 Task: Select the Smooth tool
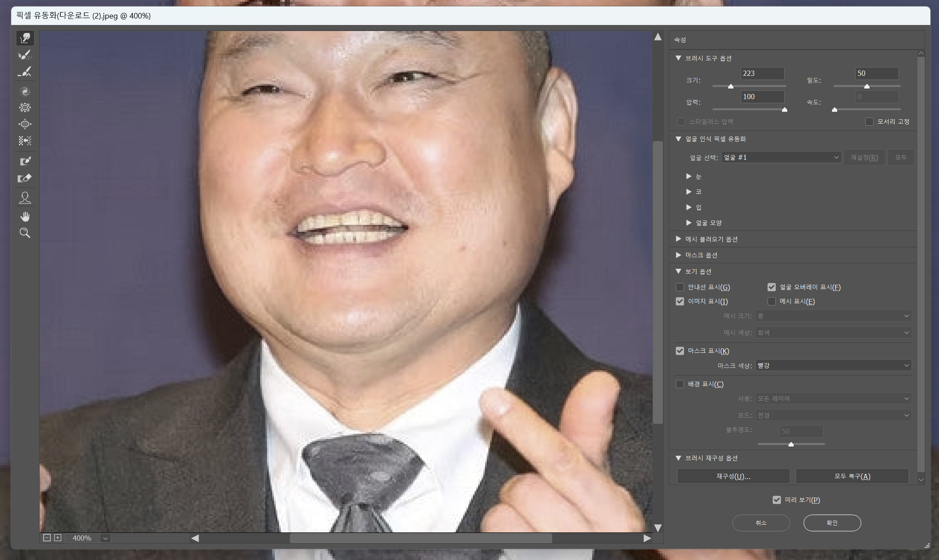click(25, 72)
